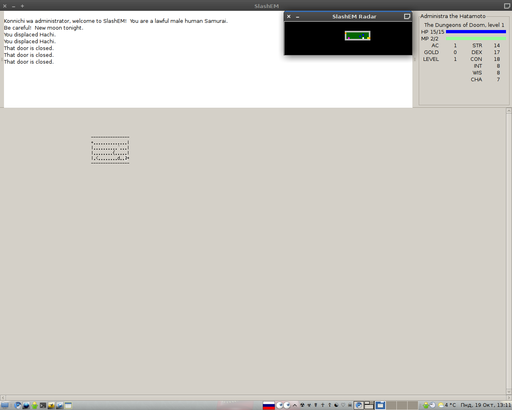The image size is (512, 410).
Task: Open the date and time clock
Action: [x=486, y=405]
